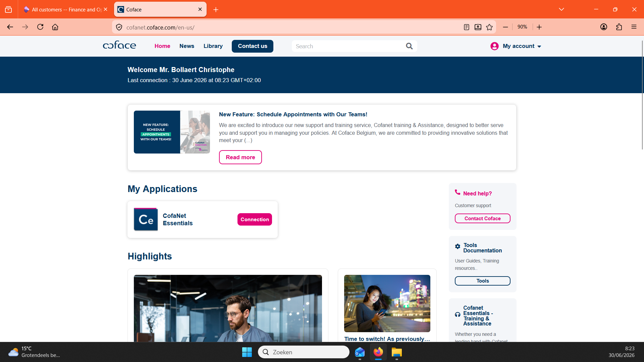Screen dimensions: 644x362
Task: Open the browser home page icon
Action: click(55, 27)
